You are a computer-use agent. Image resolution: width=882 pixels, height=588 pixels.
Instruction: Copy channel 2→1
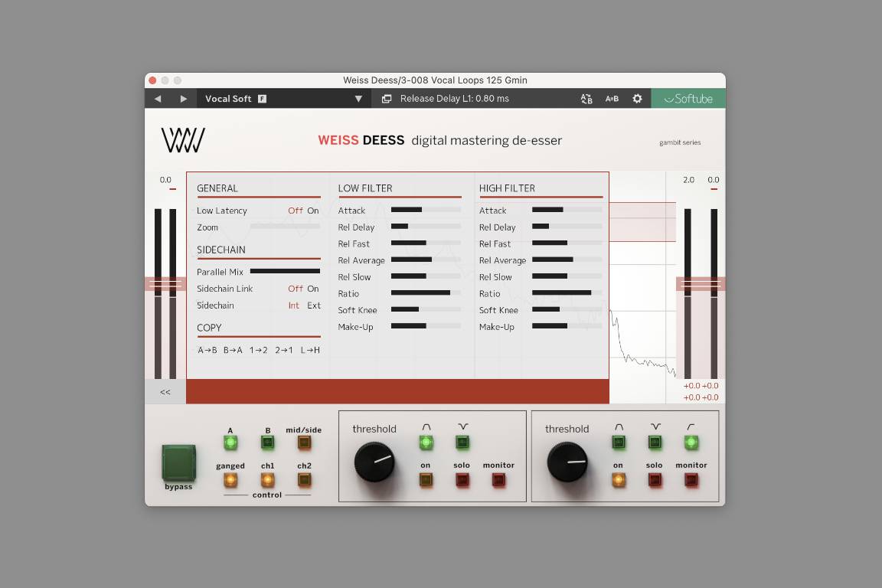tap(284, 350)
